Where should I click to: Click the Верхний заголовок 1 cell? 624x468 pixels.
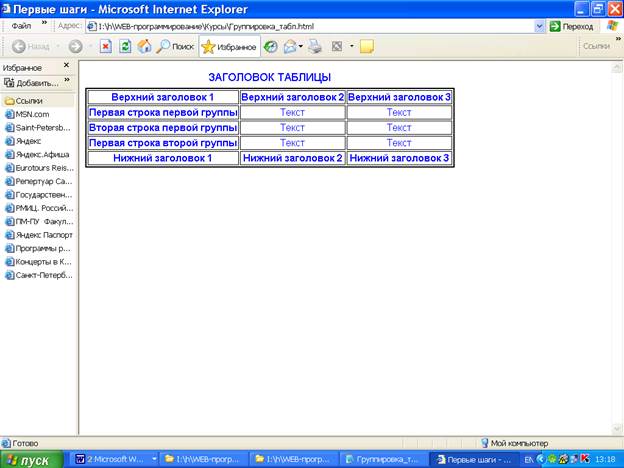coord(163,97)
